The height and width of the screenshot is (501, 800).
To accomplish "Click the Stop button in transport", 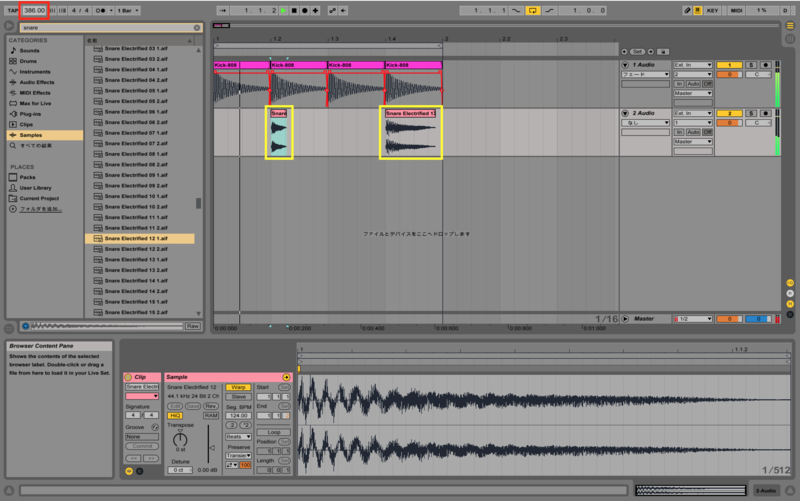I will click(294, 10).
